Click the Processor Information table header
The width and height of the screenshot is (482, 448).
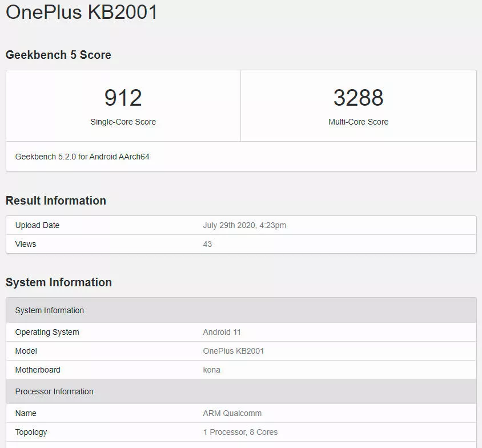point(241,391)
